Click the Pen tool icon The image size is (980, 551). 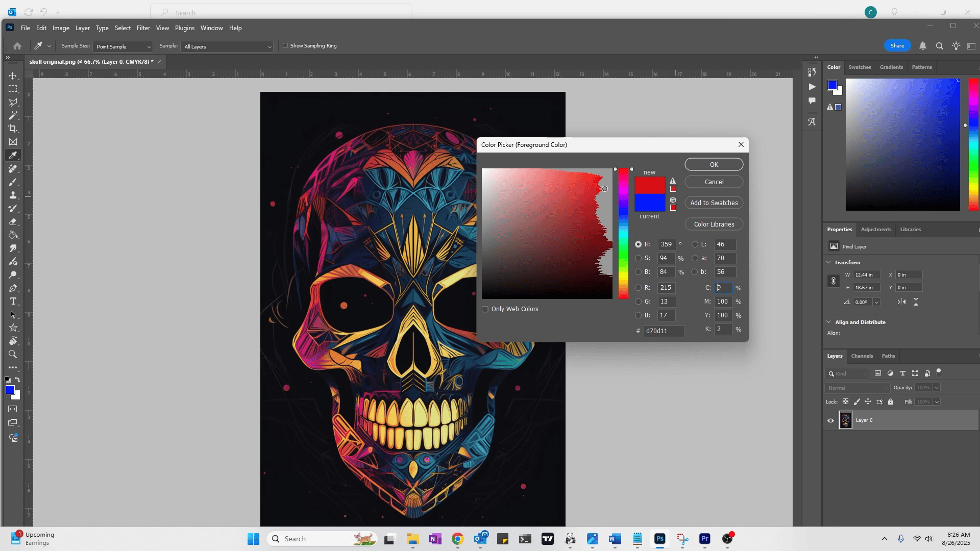click(13, 288)
